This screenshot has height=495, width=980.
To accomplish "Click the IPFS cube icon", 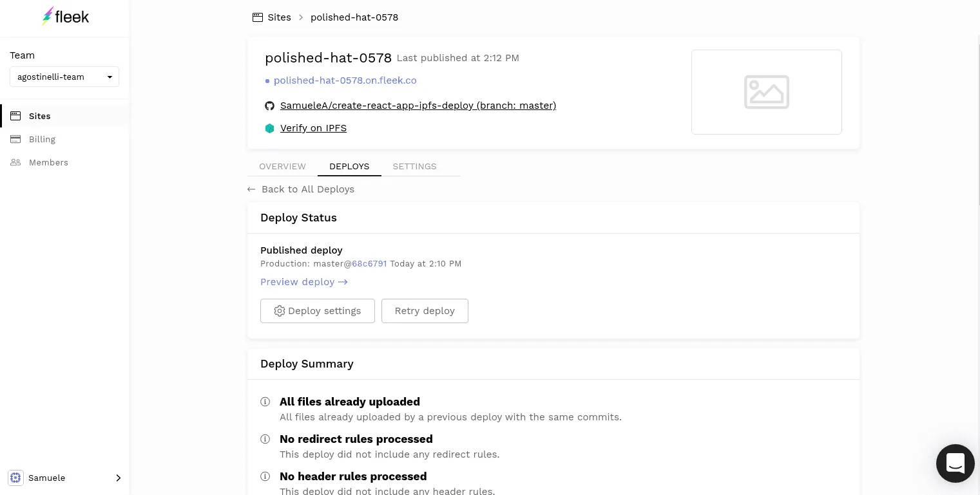I will coord(270,128).
